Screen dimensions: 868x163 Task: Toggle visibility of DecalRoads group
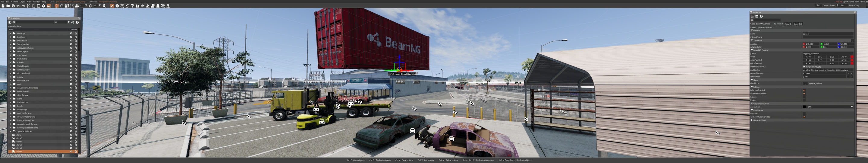coord(71,41)
